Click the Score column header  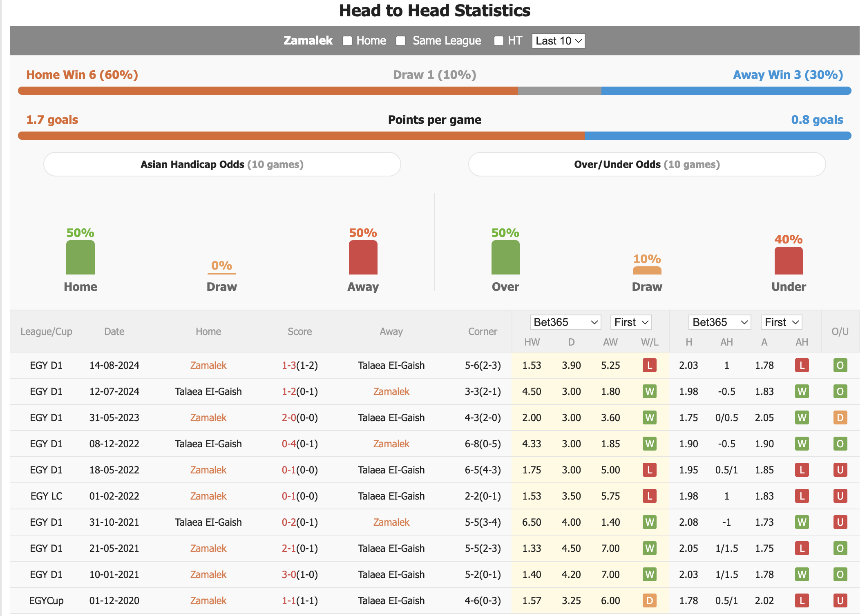coord(300,331)
